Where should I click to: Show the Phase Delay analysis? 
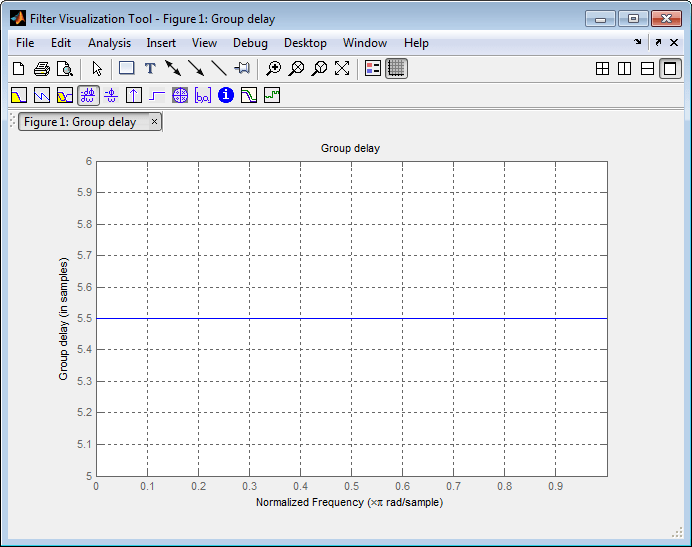[111, 95]
